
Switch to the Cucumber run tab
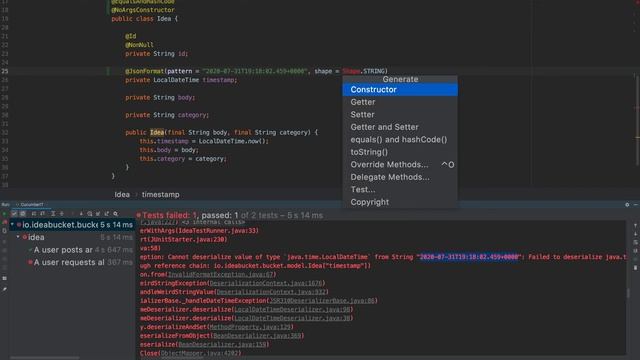pyautogui.click(x=31, y=204)
